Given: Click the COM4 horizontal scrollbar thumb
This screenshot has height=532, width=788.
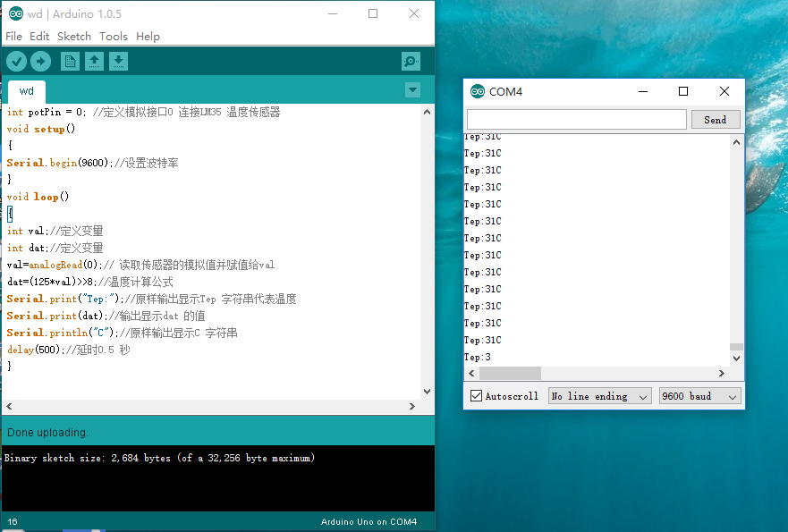Looking at the screenshot, I should coord(510,373).
